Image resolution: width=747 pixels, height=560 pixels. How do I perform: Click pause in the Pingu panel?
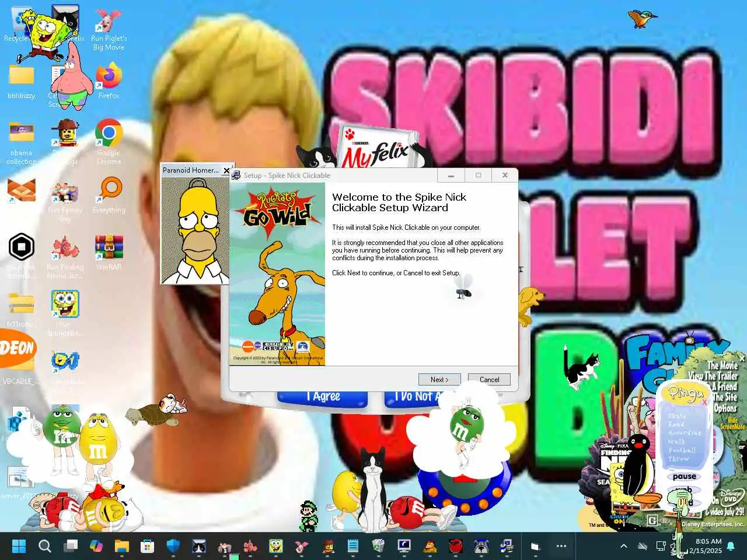[x=684, y=476]
